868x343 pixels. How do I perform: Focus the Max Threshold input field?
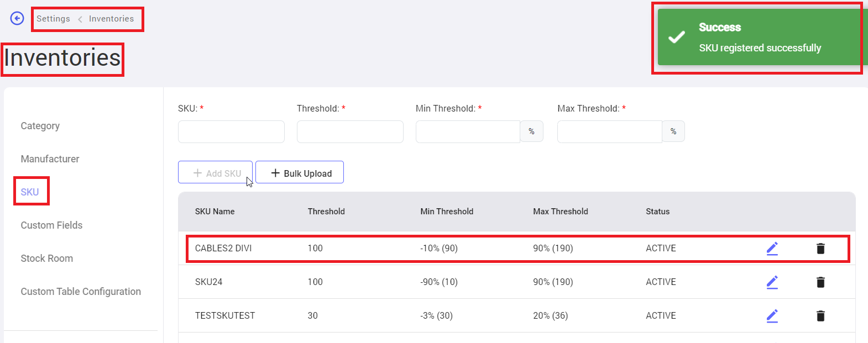610,131
